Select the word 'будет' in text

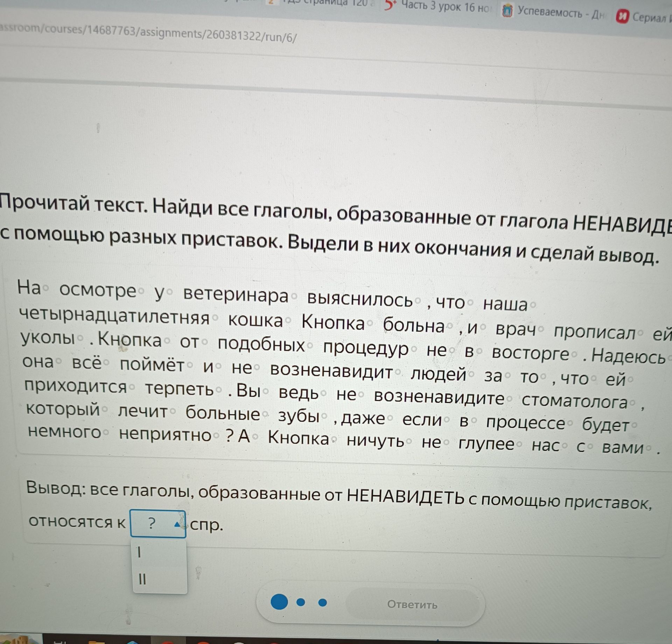tap(605, 425)
